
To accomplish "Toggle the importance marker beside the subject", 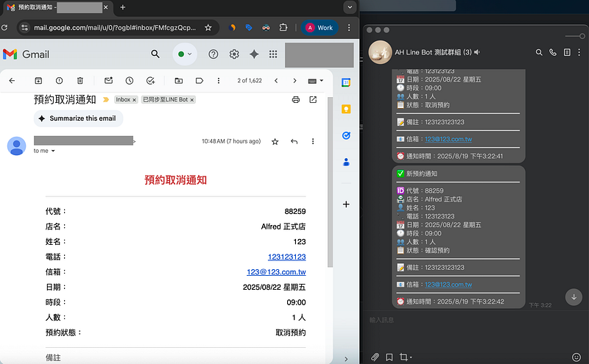I will [106, 100].
